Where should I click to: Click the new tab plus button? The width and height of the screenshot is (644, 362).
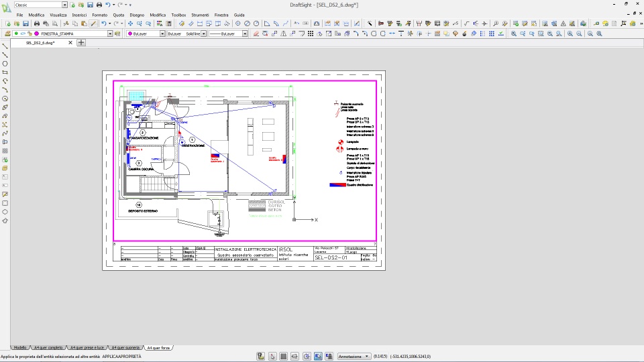pos(81,42)
